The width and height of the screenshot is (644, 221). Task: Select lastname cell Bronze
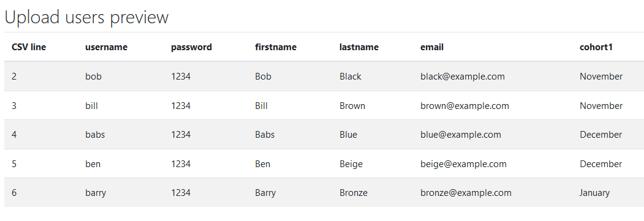(x=354, y=193)
